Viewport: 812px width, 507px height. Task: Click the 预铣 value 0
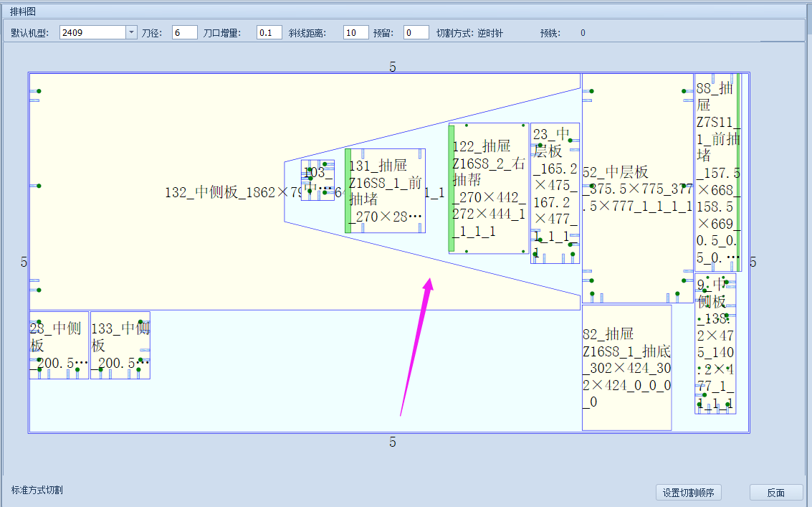583,33
